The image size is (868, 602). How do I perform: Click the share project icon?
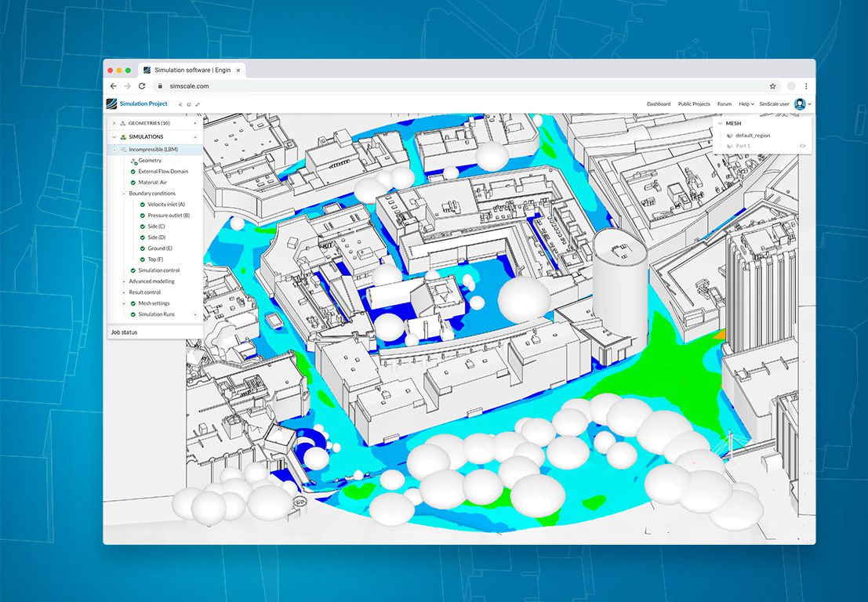(180, 104)
